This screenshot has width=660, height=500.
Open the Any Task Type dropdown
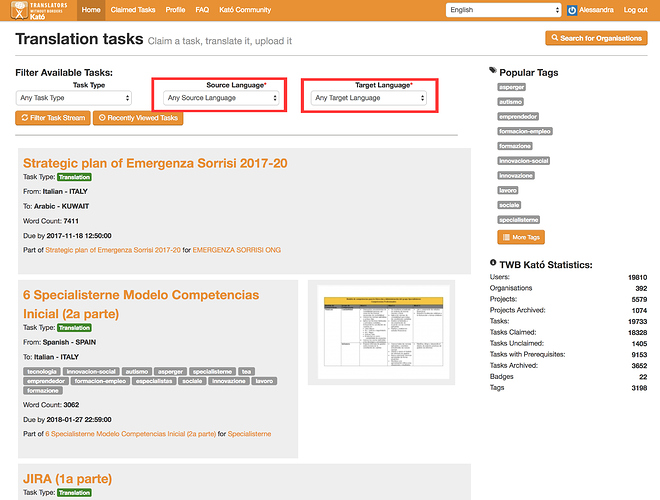pyautogui.click(x=74, y=98)
